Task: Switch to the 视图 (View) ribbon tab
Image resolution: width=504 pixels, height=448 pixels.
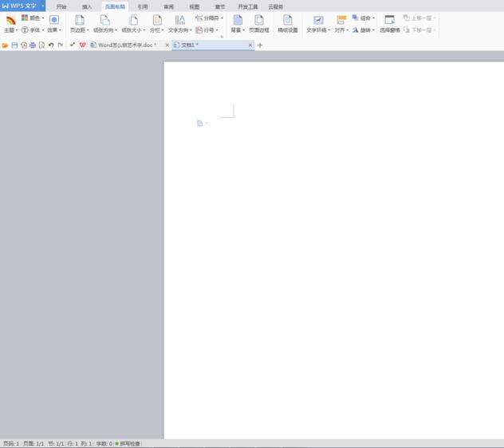Action: 194,6
